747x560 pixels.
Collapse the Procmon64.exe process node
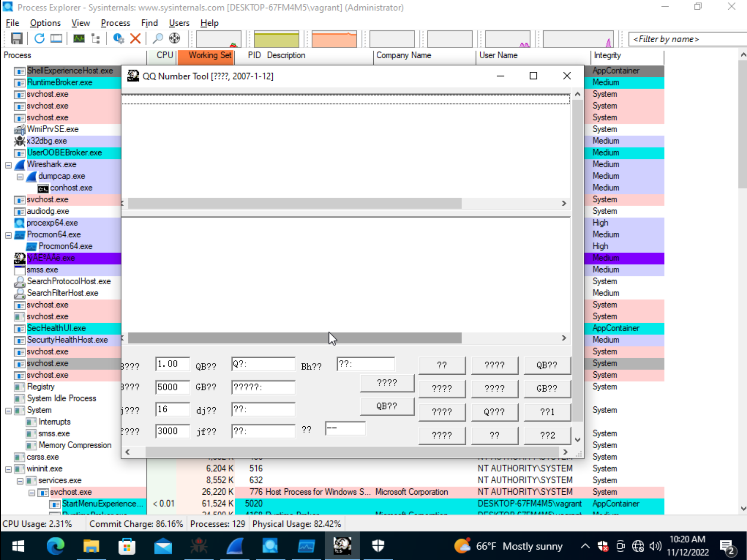point(9,235)
